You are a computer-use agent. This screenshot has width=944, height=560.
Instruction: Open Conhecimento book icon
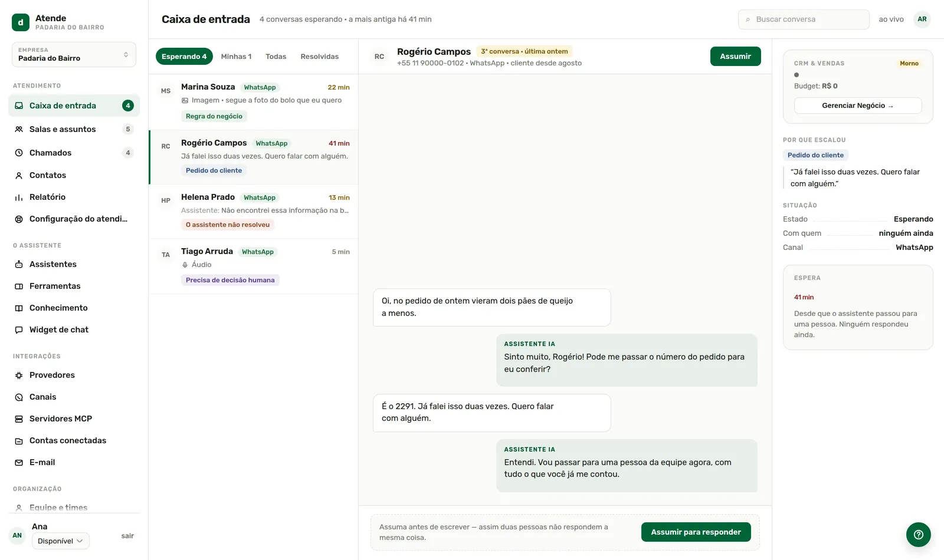point(19,308)
